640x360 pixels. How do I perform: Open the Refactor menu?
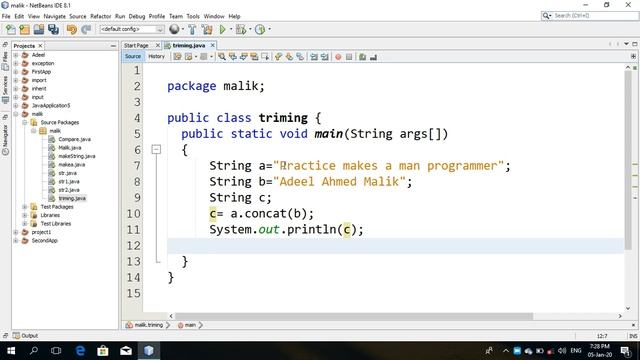100,16
